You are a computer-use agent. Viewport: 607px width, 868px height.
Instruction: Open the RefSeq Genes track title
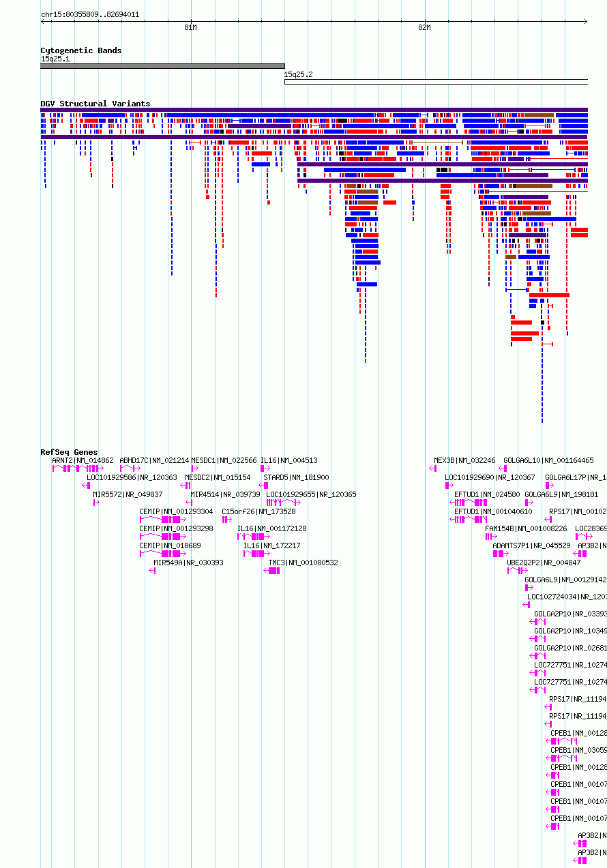(69, 452)
